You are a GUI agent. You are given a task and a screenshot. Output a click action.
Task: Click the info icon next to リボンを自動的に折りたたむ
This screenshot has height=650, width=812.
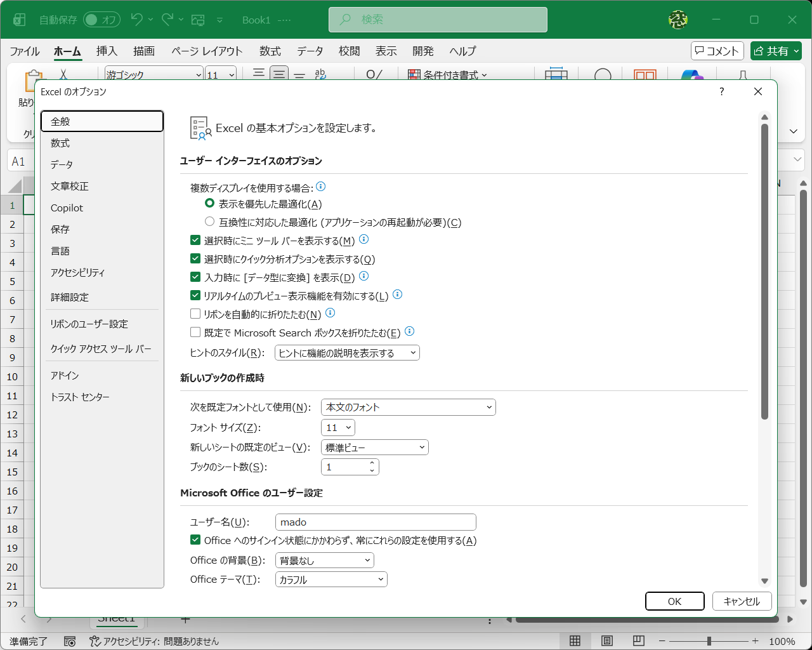(x=330, y=313)
